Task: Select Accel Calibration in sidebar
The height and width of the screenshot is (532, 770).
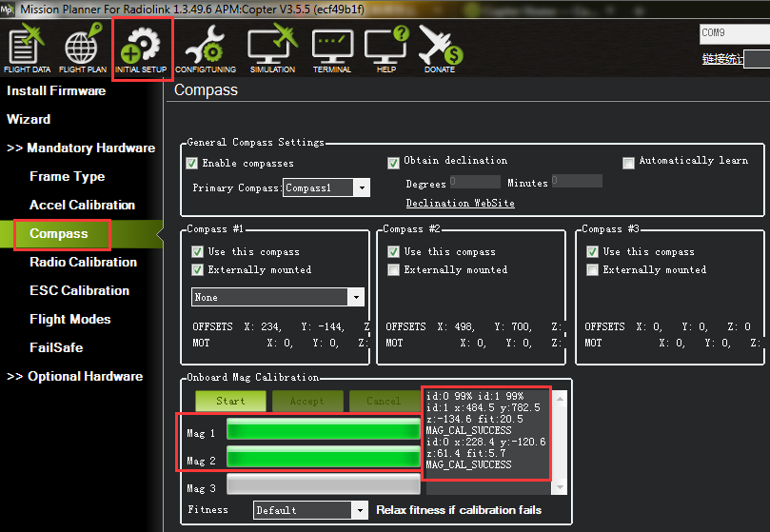Action: pos(82,205)
